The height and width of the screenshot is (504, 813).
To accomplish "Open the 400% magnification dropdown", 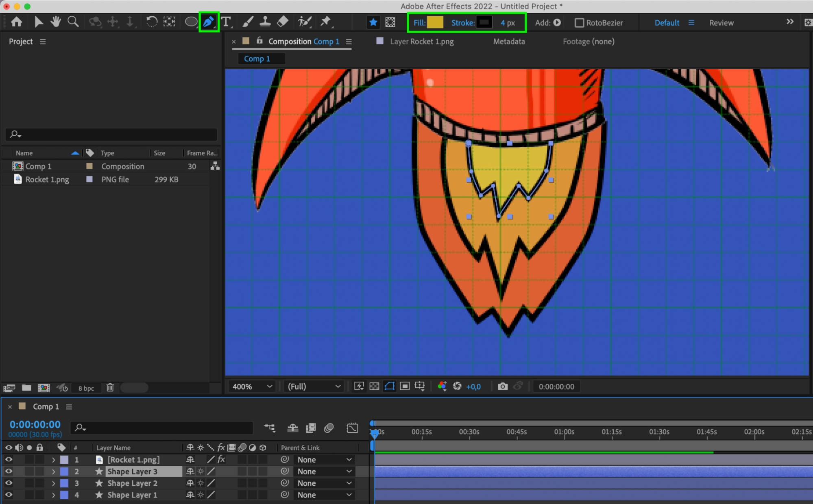I will (252, 387).
